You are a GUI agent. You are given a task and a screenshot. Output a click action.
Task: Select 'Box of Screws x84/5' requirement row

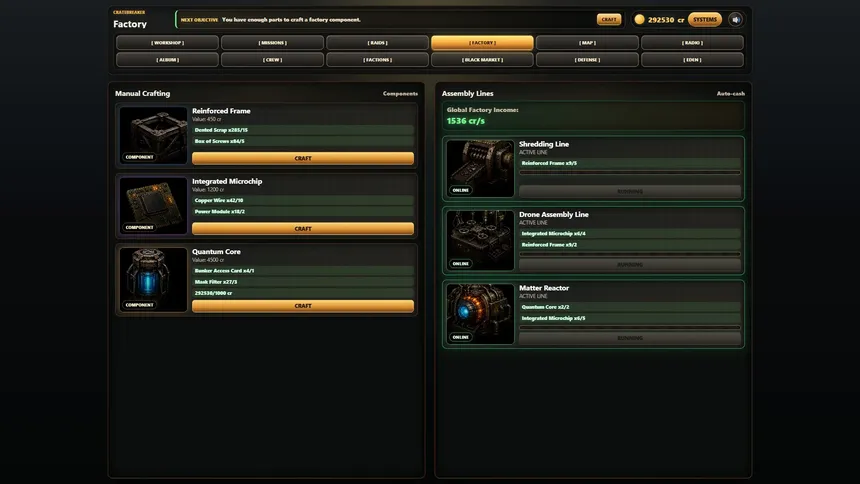click(x=303, y=141)
